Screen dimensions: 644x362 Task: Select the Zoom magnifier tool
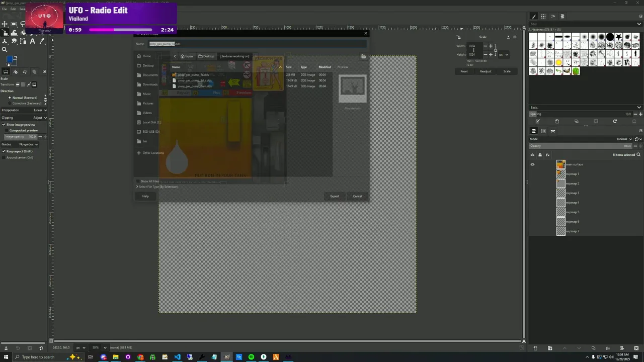click(5, 49)
